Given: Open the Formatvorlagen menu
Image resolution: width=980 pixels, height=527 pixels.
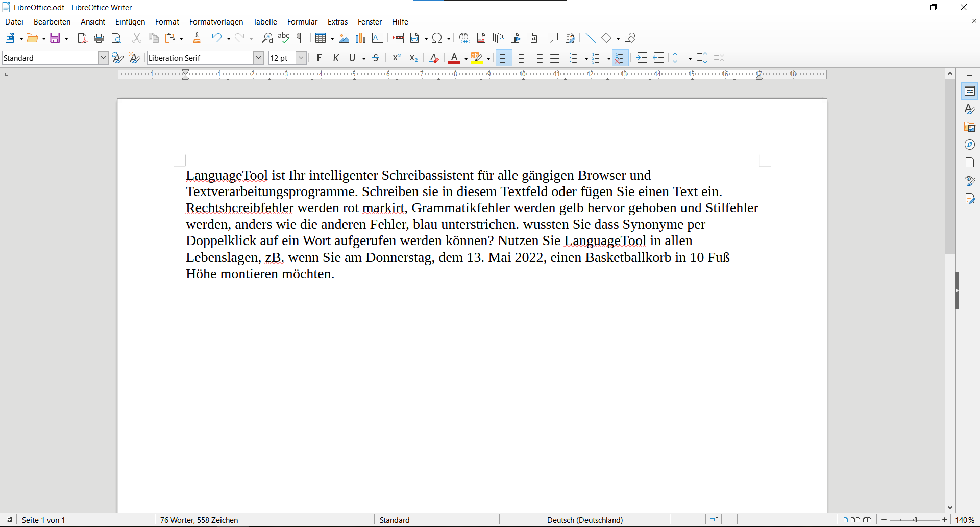Looking at the screenshot, I should point(216,22).
